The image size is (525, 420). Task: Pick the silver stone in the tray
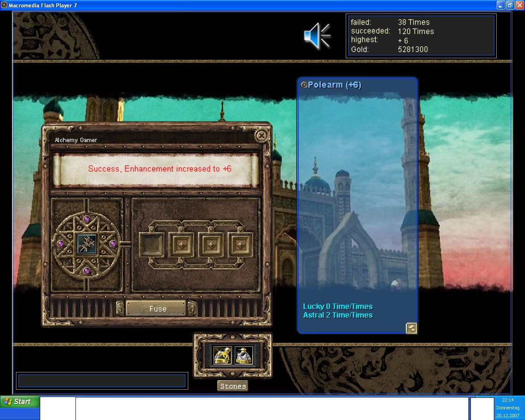[x=244, y=355]
